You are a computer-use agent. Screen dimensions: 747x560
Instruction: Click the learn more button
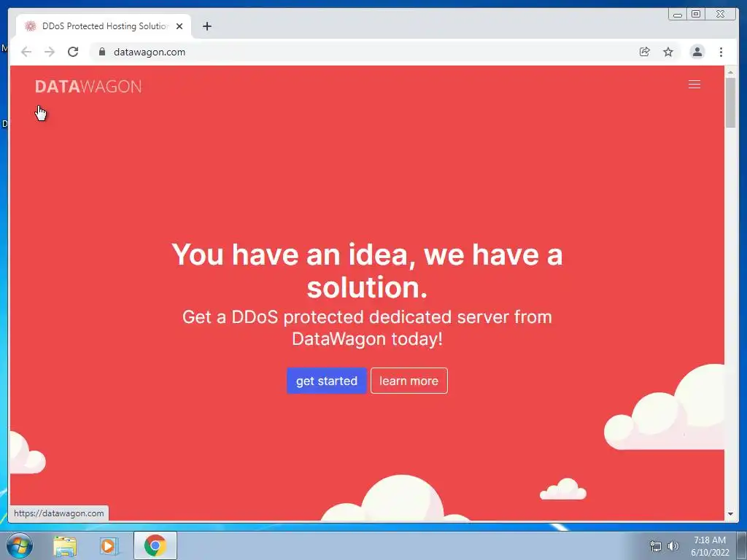tap(409, 381)
